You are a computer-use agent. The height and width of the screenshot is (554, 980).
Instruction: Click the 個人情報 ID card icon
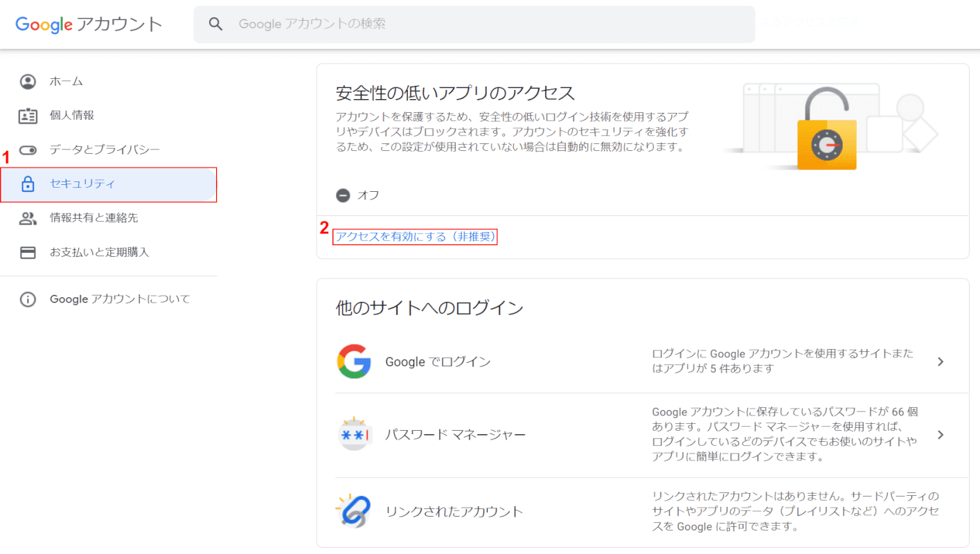click(28, 116)
